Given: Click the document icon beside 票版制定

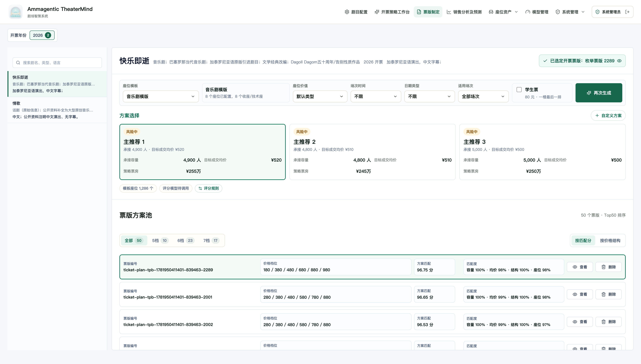Looking at the screenshot, I should coord(419,12).
